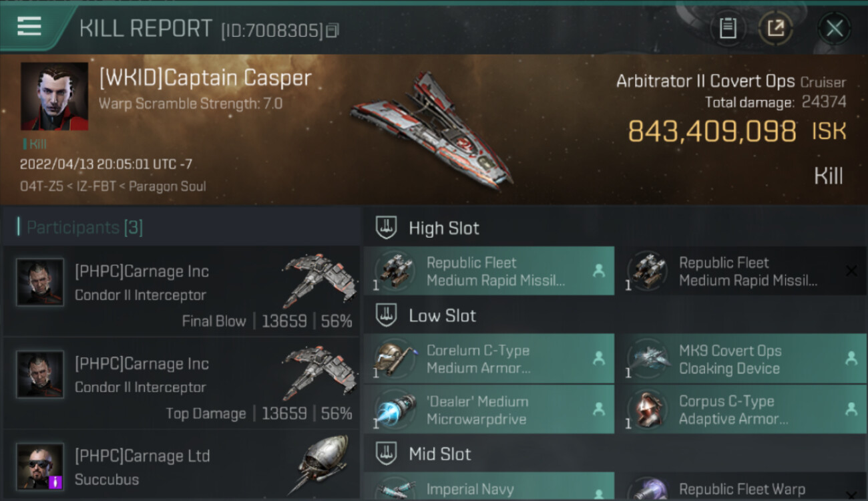Copy the kill report ID icon
This screenshot has width=868, height=501.
pyautogui.click(x=333, y=31)
